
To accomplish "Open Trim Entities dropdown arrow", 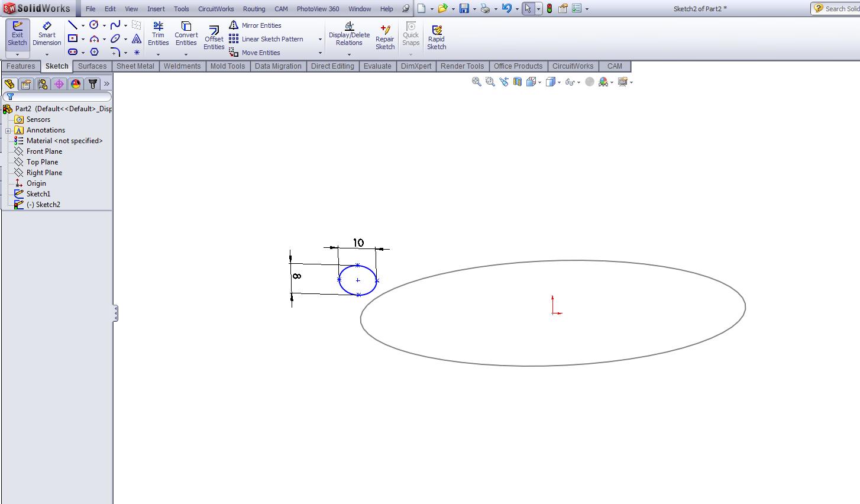I will (x=158, y=54).
